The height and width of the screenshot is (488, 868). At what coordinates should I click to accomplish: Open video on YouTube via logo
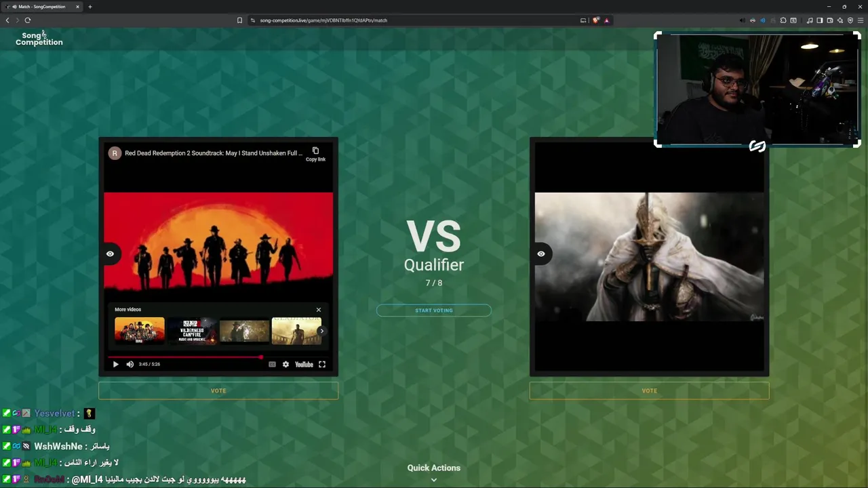click(x=304, y=365)
